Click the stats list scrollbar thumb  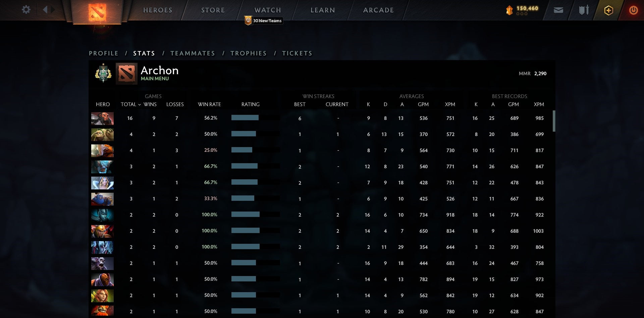(x=554, y=121)
